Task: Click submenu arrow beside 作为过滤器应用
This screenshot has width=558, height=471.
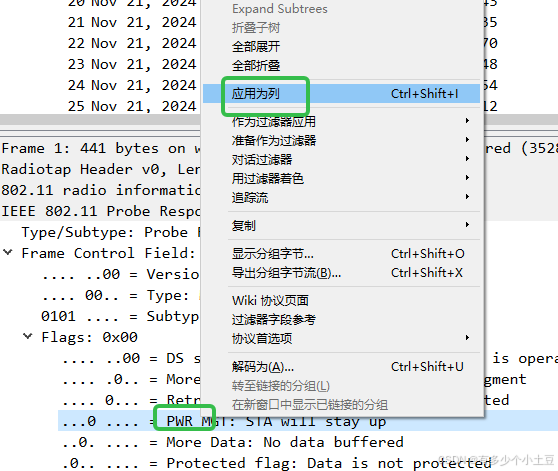Action: click(467, 121)
